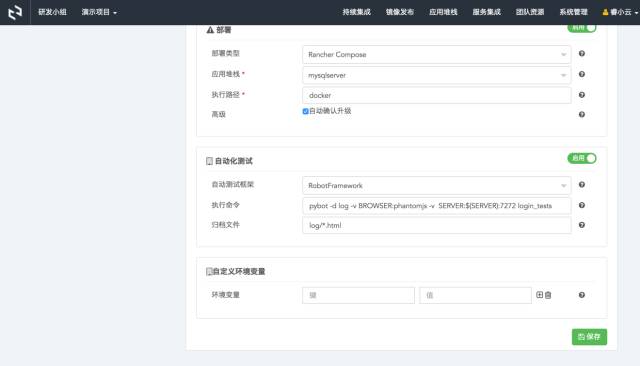Go to 应用堆栈 menu

443,12
